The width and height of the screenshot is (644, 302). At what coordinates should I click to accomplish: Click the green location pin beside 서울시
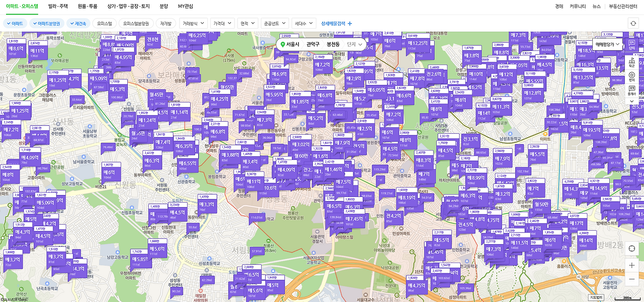[283, 44]
